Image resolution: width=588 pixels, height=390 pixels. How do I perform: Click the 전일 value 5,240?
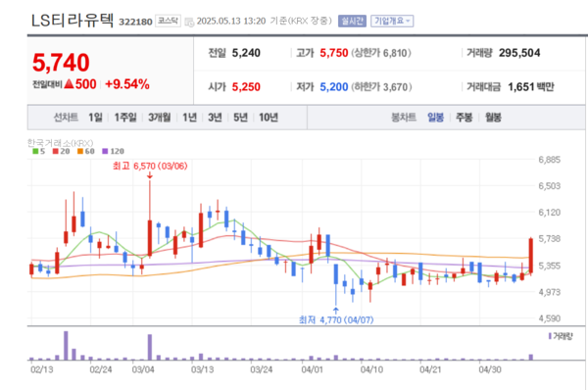246,53
